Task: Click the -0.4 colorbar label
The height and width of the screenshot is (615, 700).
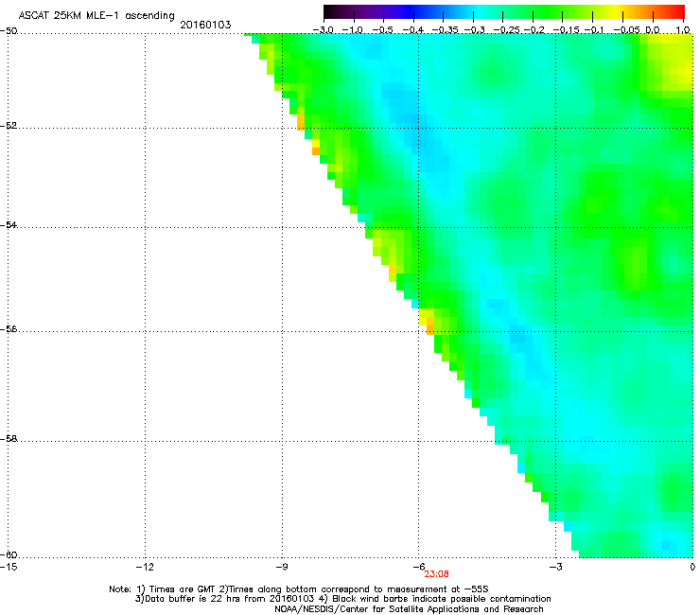Action: click(x=413, y=30)
